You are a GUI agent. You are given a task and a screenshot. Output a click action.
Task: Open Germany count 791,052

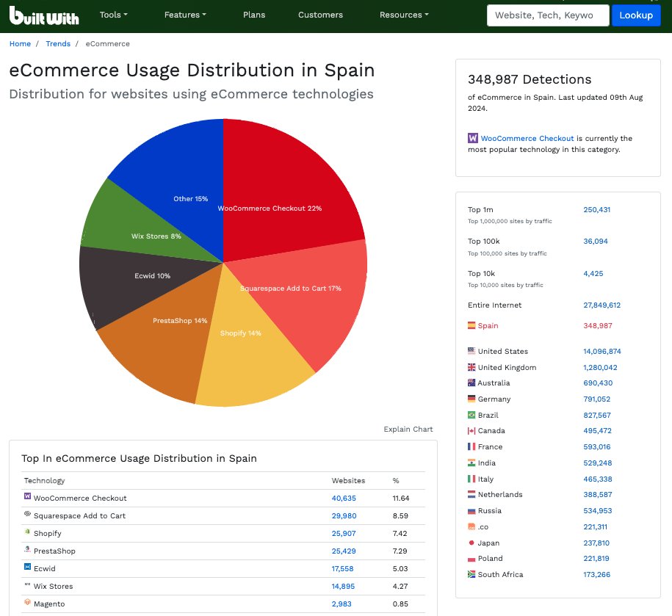pyautogui.click(x=596, y=399)
